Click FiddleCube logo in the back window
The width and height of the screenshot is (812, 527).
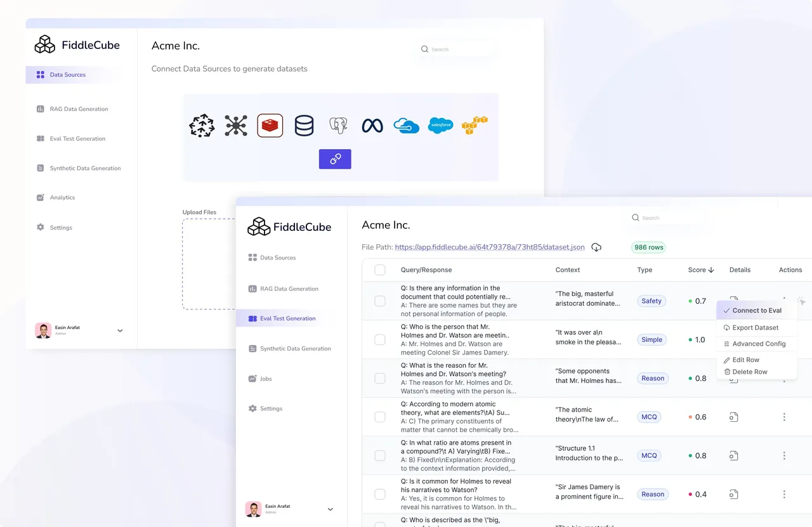coord(77,44)
